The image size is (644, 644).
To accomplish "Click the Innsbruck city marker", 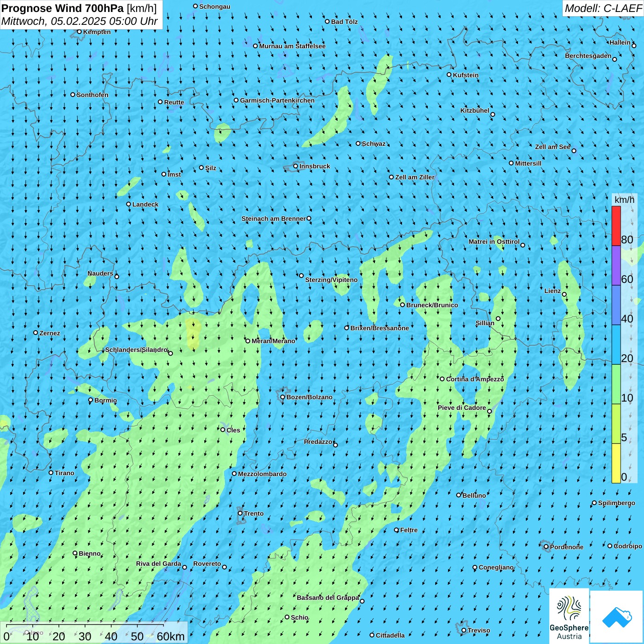I will click(x=296, y=166).
